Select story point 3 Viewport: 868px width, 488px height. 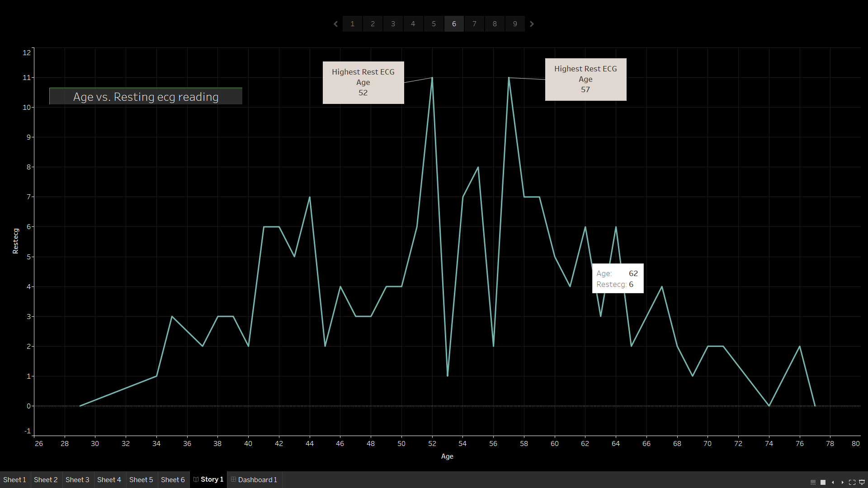click(393, 23)
